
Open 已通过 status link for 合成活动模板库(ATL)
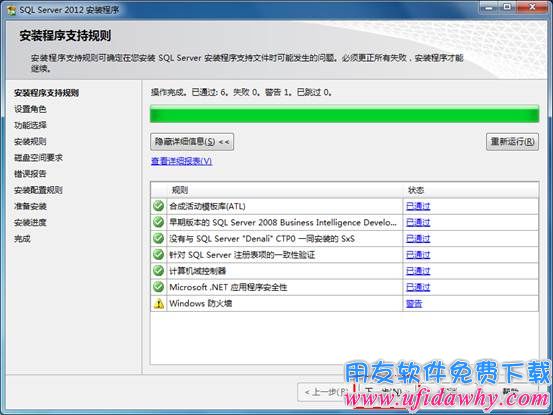[418, 206]
